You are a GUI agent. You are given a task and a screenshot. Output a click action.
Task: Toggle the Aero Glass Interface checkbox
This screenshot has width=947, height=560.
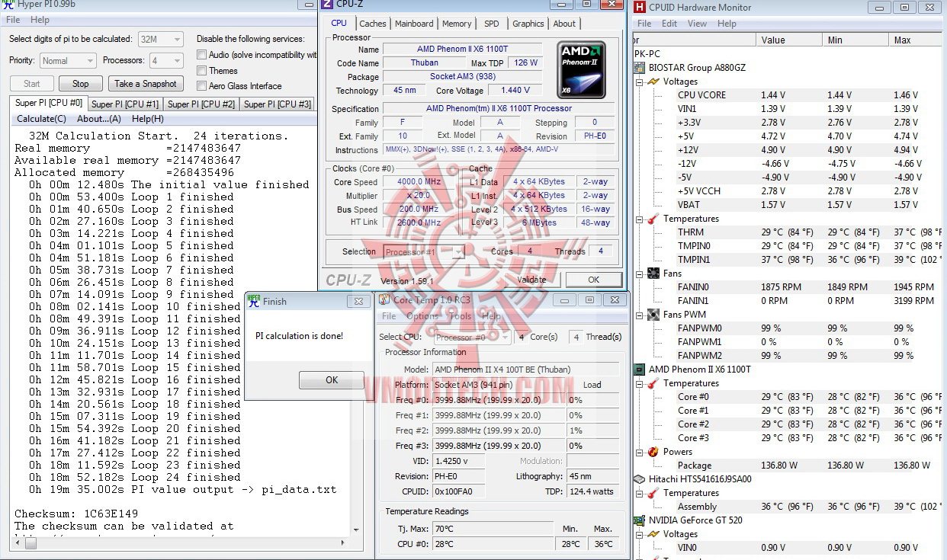202,86
